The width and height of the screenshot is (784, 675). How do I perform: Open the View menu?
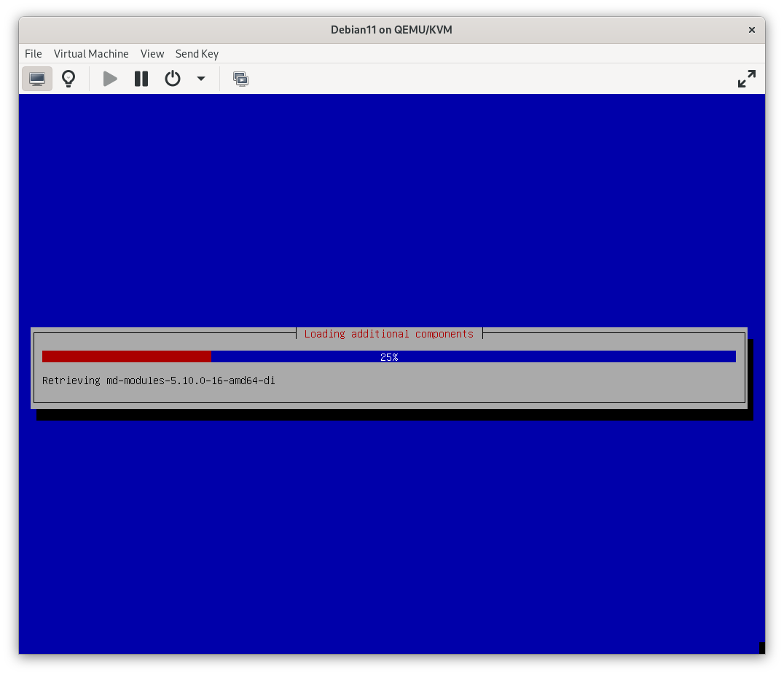[152, 53]
